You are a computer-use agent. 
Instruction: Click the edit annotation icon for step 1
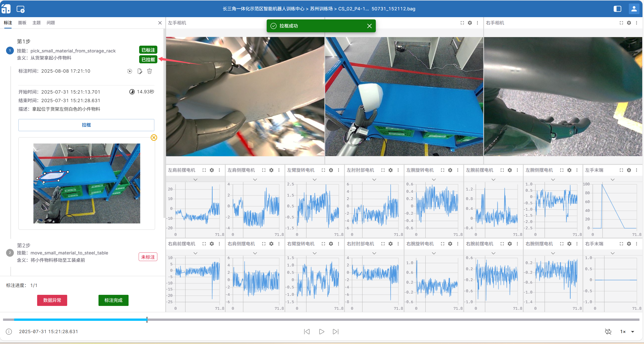click(x=140, y=71)
